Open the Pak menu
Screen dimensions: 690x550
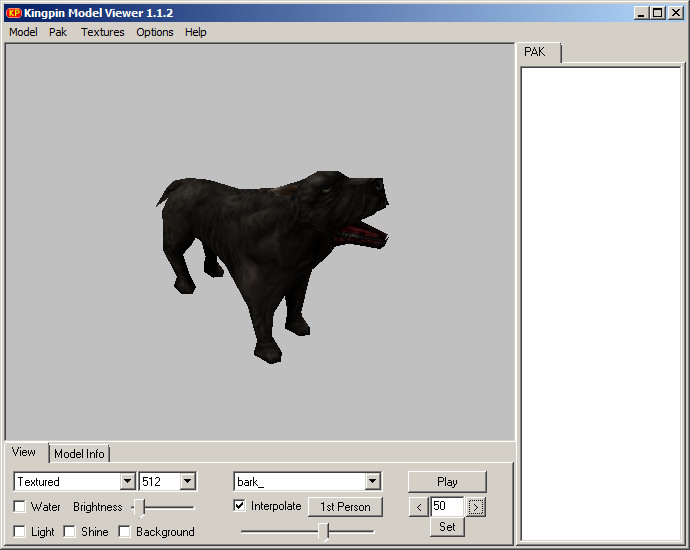(58, 32)
